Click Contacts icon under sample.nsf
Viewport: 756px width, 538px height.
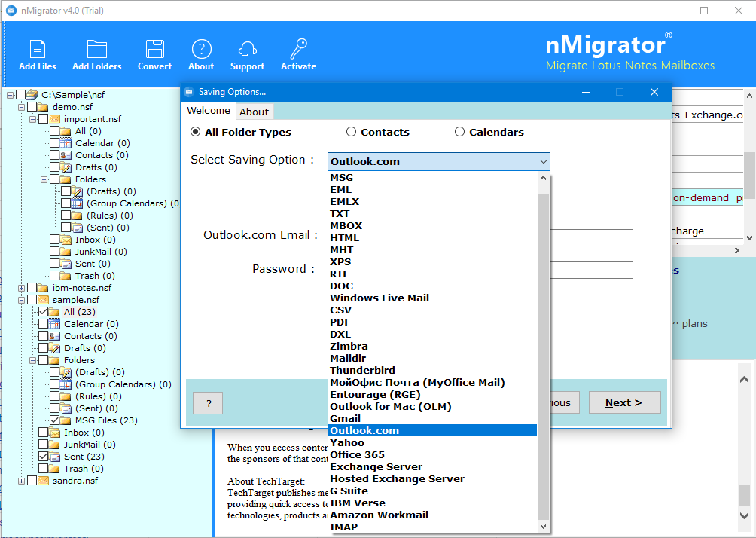[54, 336]
